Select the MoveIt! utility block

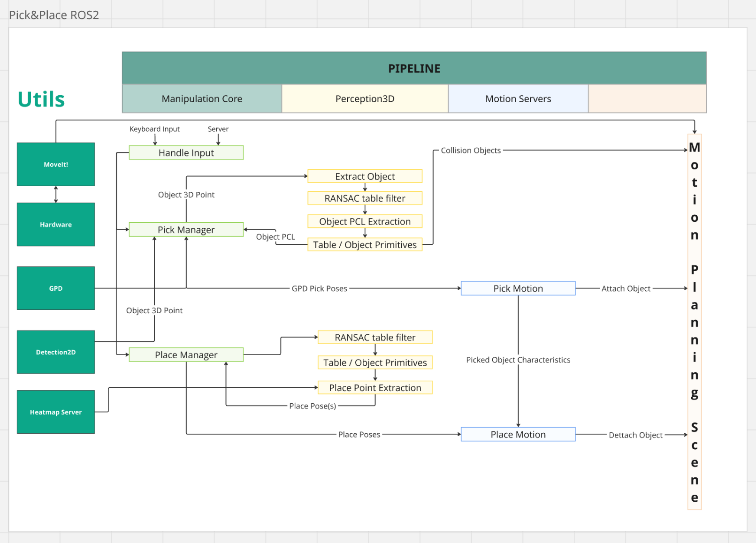click(x=56, y=164)
